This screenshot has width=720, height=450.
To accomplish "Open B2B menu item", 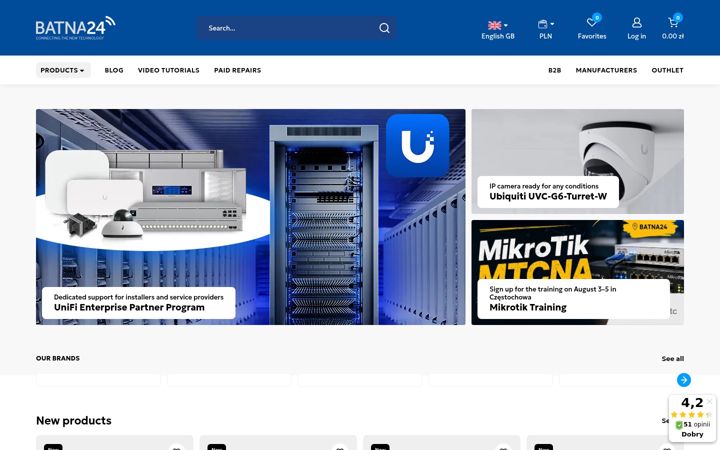I will click(x=554, y=70).
